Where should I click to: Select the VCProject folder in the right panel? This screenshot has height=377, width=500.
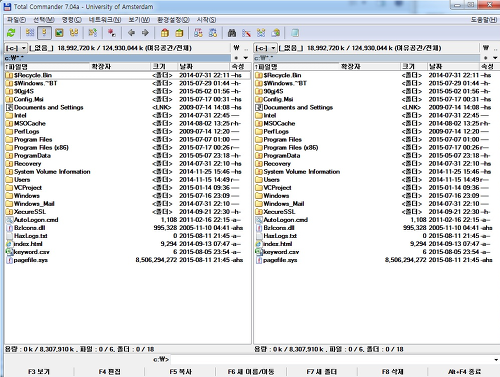click(x=377, y=188)
